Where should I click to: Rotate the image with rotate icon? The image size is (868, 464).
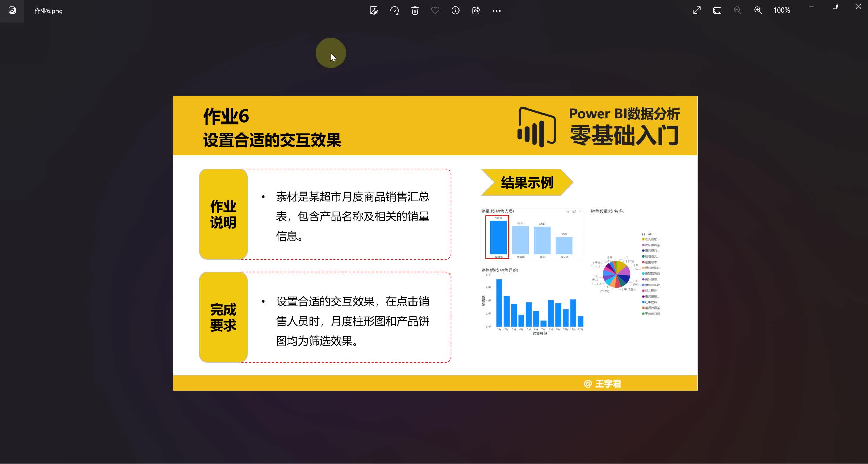[x=395, y=11]
